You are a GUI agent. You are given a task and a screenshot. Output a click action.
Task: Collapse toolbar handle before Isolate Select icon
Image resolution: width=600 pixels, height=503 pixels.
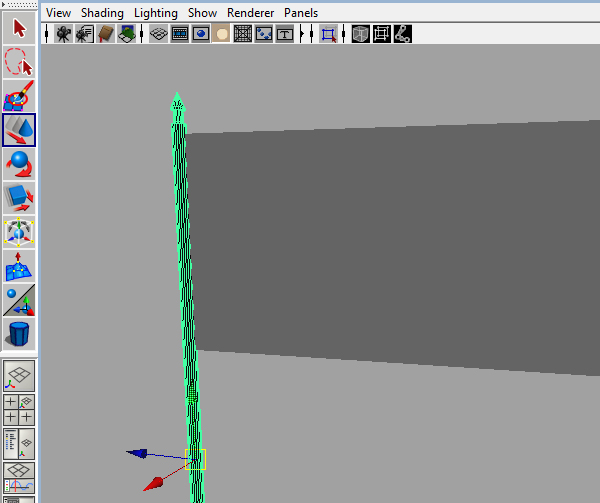312,34
